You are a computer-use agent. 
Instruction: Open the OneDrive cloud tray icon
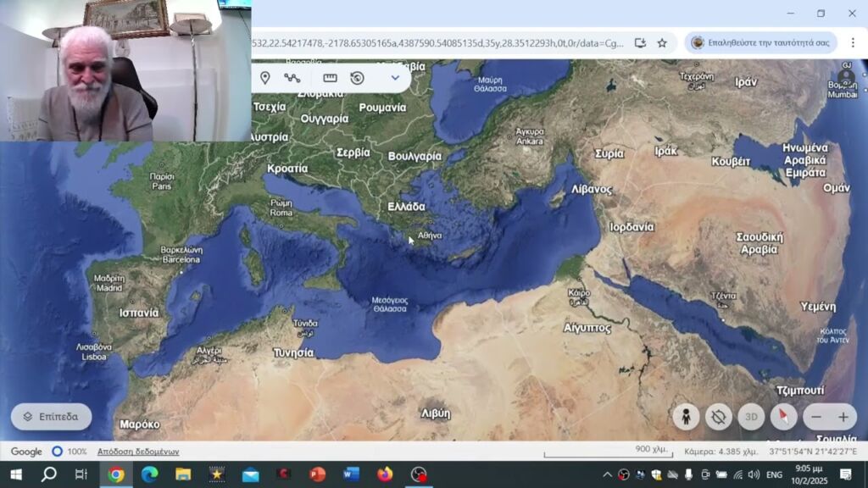tap(672, 474)
